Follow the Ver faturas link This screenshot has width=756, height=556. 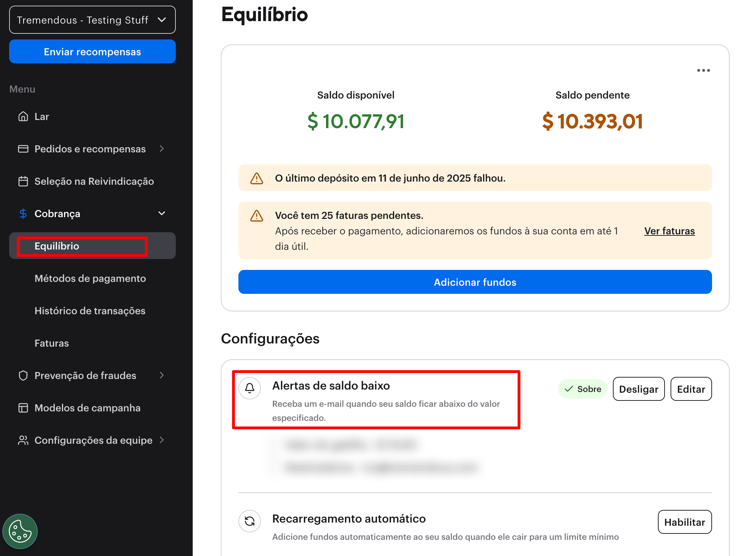click(x=669, y=231)
